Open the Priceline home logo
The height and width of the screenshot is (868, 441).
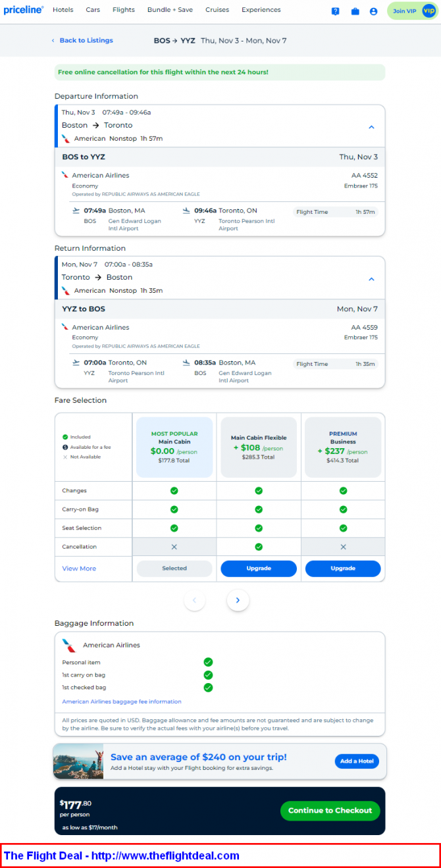coord(24,10)
